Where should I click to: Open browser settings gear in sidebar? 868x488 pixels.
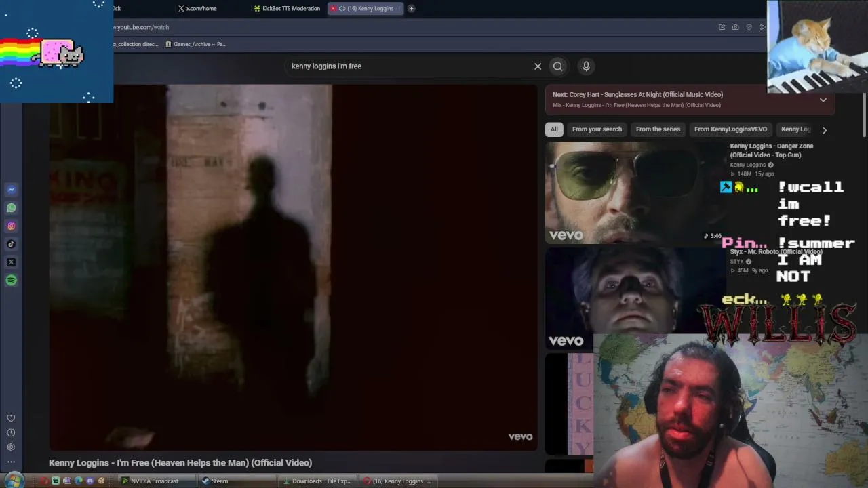[11, 447]
